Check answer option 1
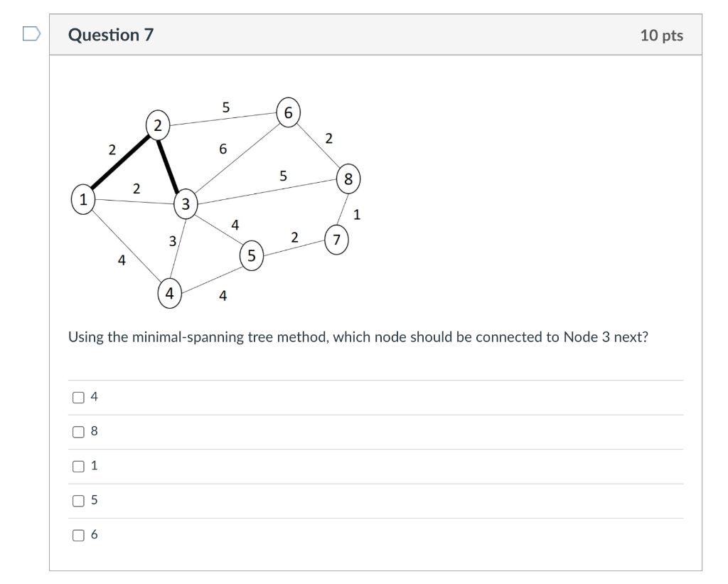This screenshot has width=728, height=584. [x=78, y=466]
